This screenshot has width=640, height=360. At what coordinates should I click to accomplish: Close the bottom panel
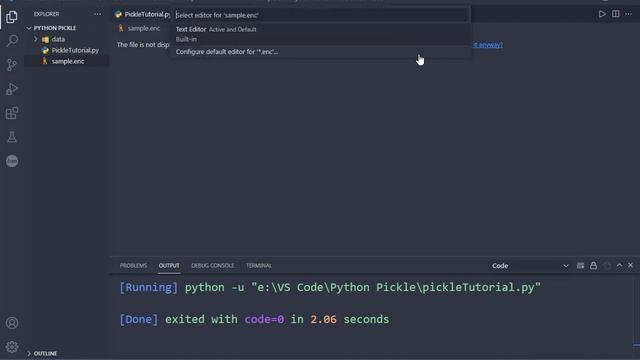[x=631, y=265]
